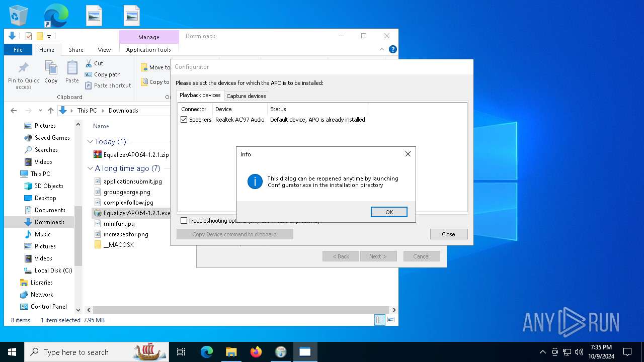Enable the Troubleshooting options checkbox
The height and width of the screenshot is (362, 644).
[184, 221]
